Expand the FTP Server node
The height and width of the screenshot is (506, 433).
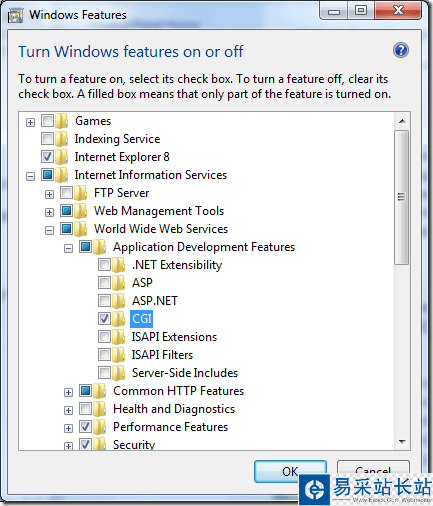[49, 194]
